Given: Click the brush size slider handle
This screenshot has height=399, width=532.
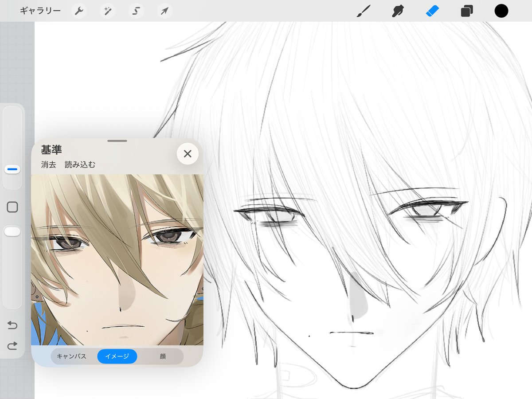Looking at the screenshot, I should point(12,169).
